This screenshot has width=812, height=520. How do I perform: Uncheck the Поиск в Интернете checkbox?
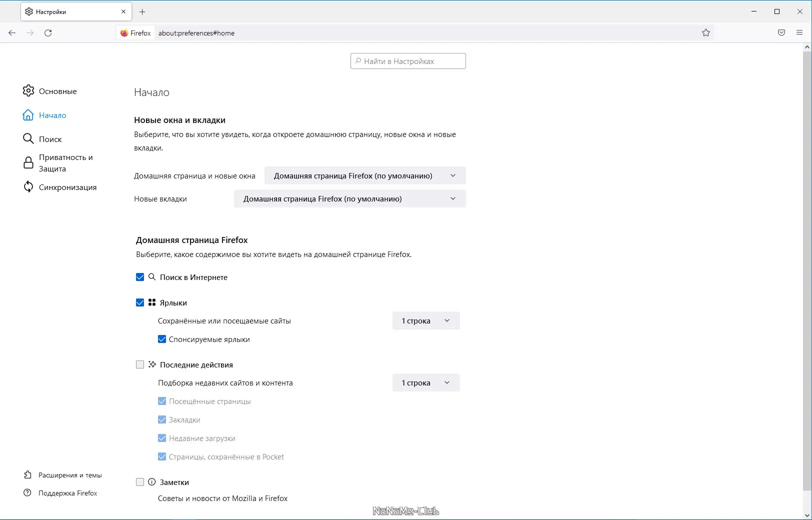(x=140, y=277)
